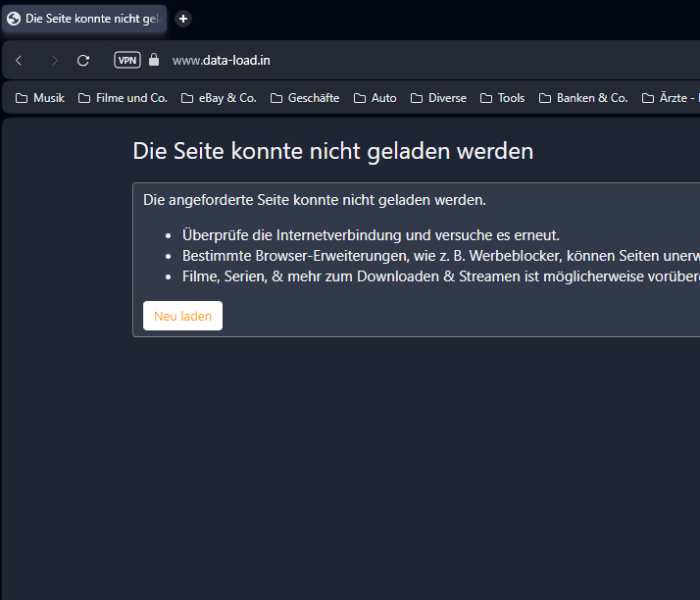Open the Filme und Co. bookmarks folder
Screen dimensions: 700x600
[x=123, y=98]
